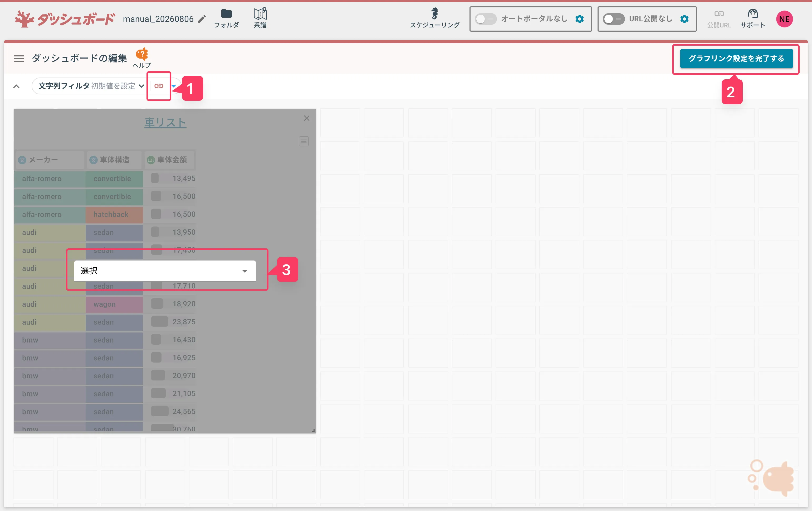Click the 車体金額 column header
The image size is (812, 511).
(170, 160)
